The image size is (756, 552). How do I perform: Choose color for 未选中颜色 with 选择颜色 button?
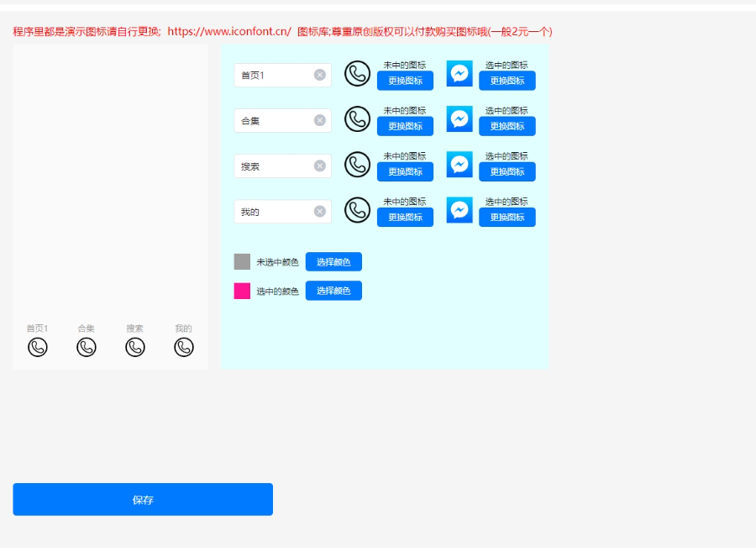[333, 262]
